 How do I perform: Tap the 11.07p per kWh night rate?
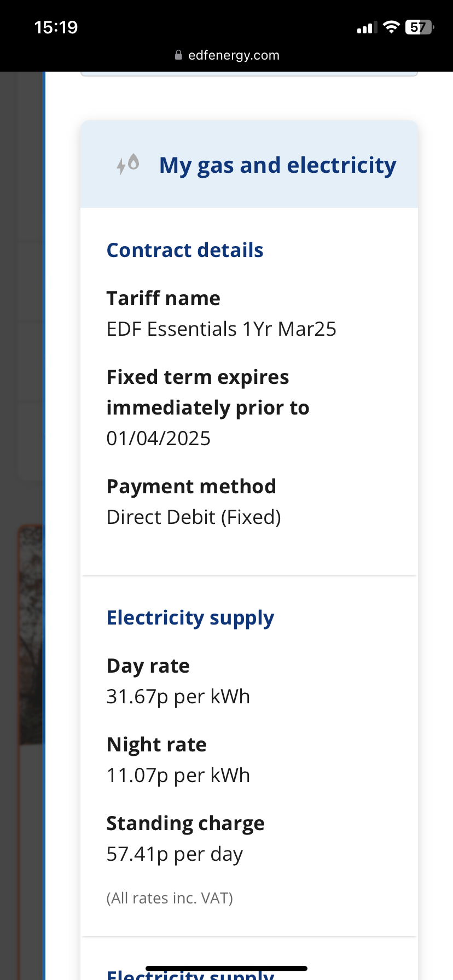pyautogui.click(x=178, y=775)
